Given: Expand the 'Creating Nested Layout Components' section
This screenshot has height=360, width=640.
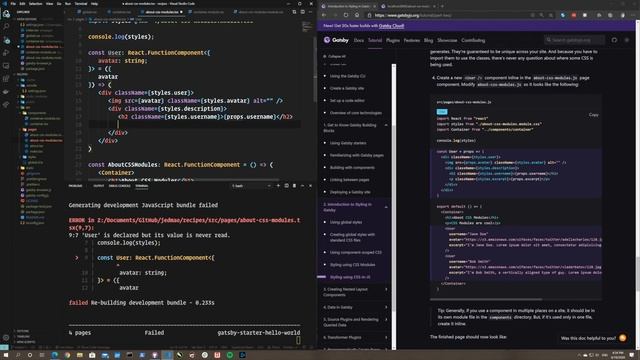Looking at the screenshot, I should tap(386, 289).
